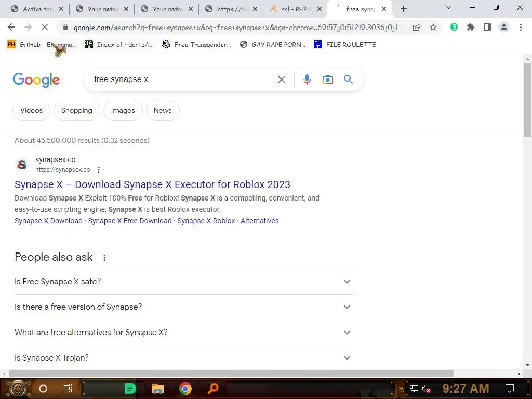The image size is (532, 399).
Task: Open the green extension icon with badge 3
Action: coord(454,27)
